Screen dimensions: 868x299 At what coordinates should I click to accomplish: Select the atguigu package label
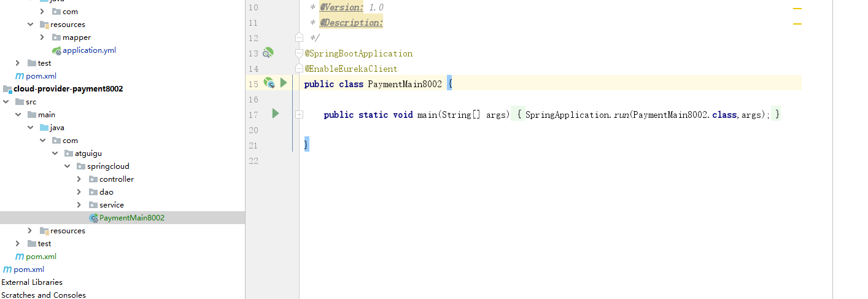88,153
